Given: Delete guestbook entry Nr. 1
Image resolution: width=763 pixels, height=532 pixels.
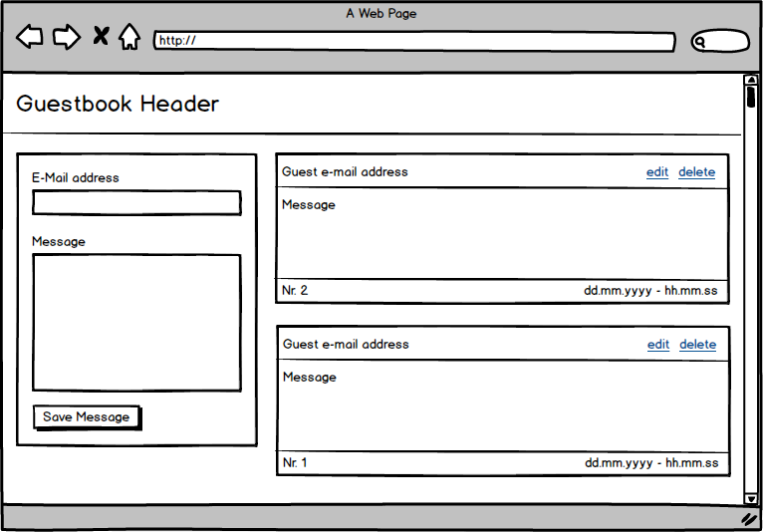Looking at the screenshot, I should [697, 345].
